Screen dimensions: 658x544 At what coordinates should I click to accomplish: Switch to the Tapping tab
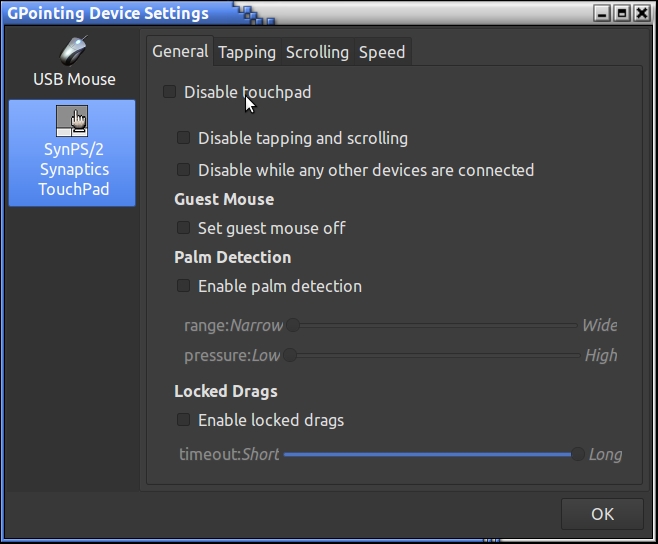click(247, 52)
